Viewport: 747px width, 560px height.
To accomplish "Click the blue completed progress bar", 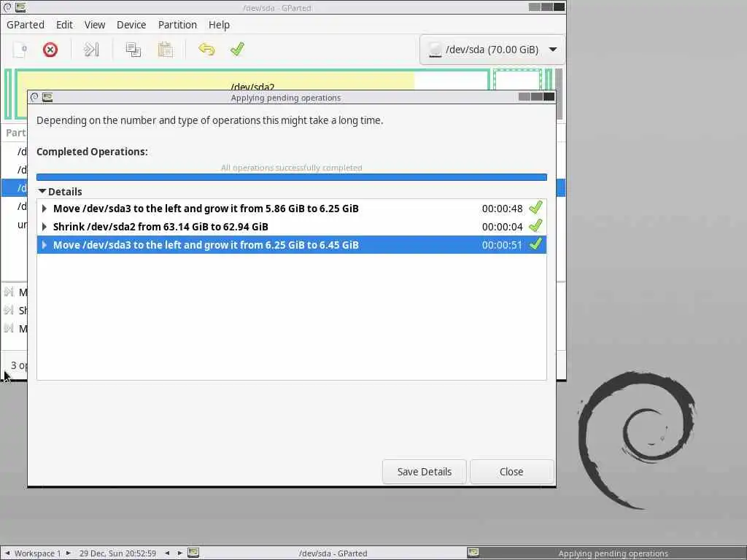I will (292, 177).
